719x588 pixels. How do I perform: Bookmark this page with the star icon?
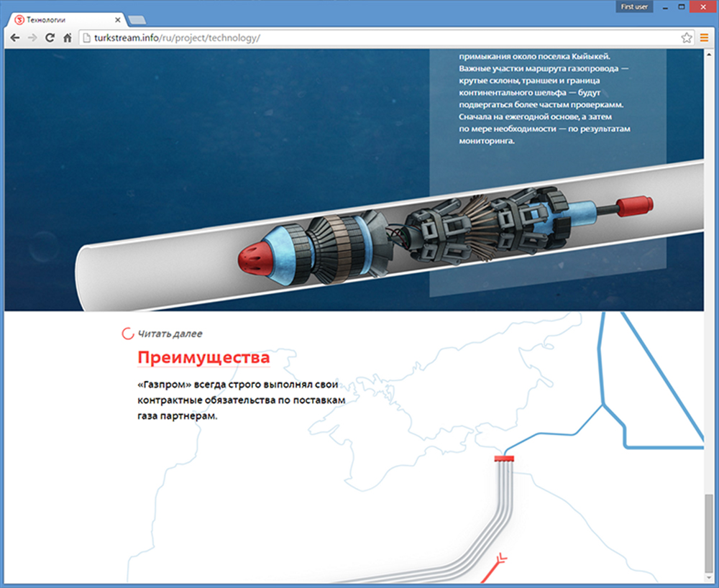[687, 37]
